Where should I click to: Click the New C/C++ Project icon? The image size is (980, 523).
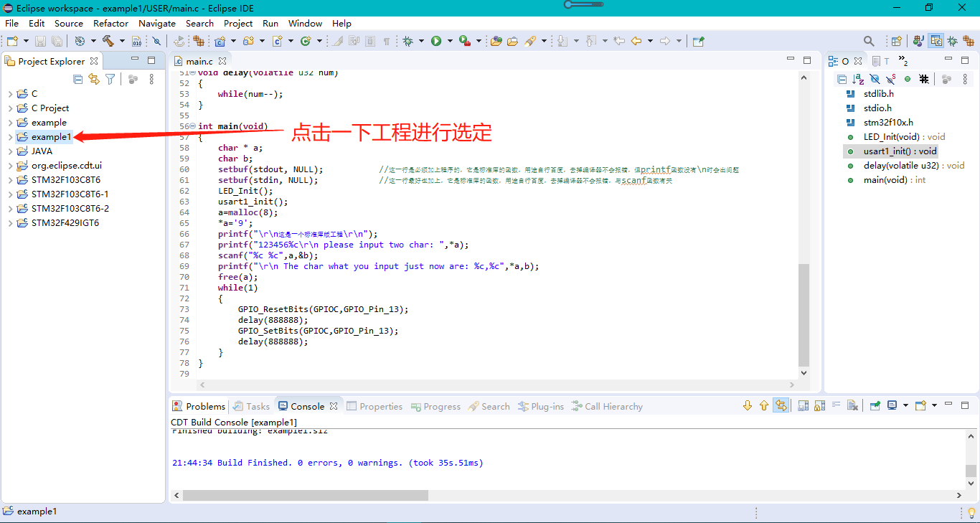(x=220, y=42)
